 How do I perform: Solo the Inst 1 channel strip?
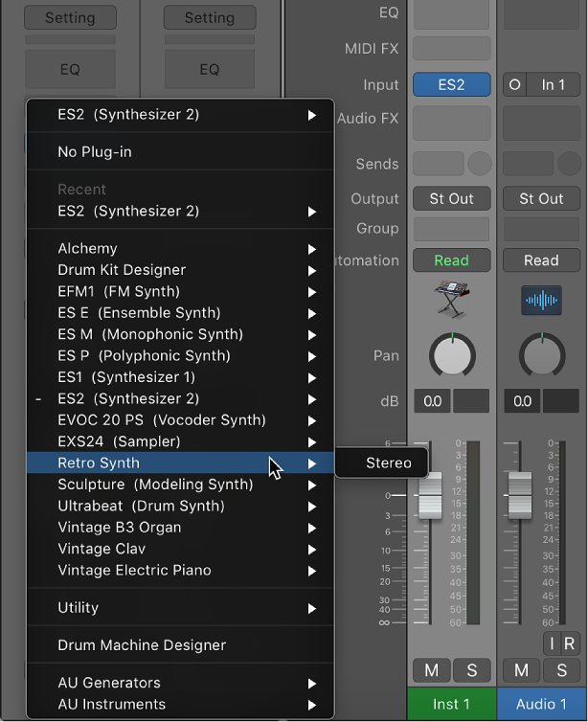click(x=471, y=670)
